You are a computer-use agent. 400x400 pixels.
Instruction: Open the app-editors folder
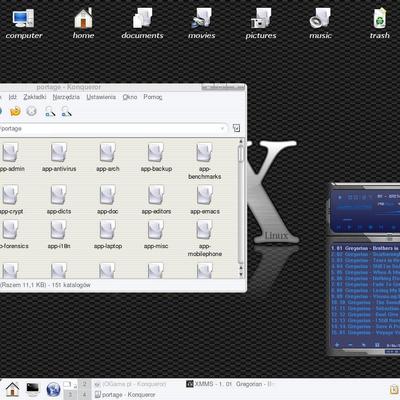coord(156,200)
